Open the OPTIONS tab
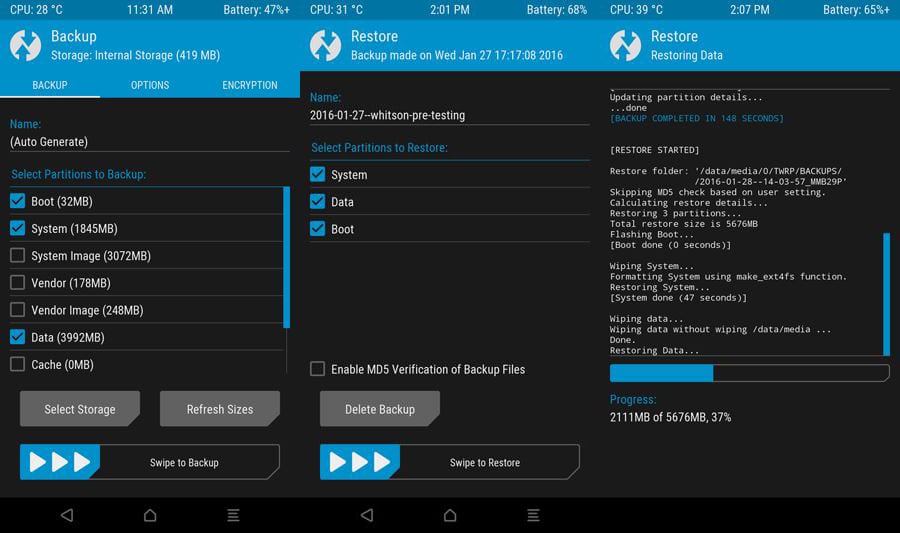This screenshot has height=533, width=900. [150, 85]
